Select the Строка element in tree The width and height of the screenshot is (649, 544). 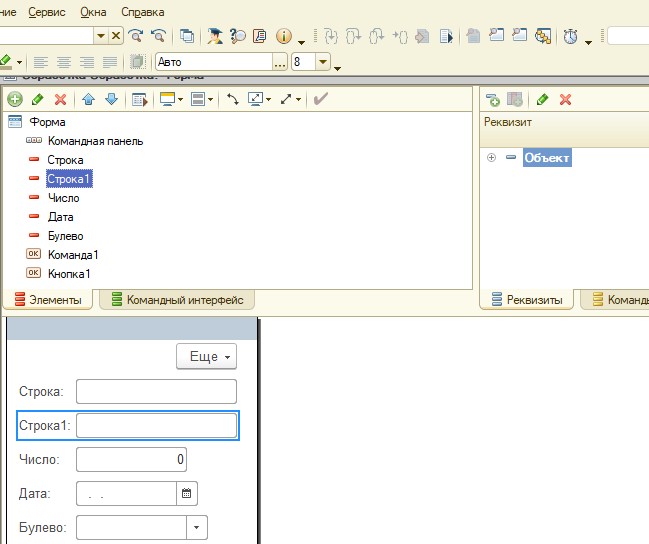click(x=65, y=160)
